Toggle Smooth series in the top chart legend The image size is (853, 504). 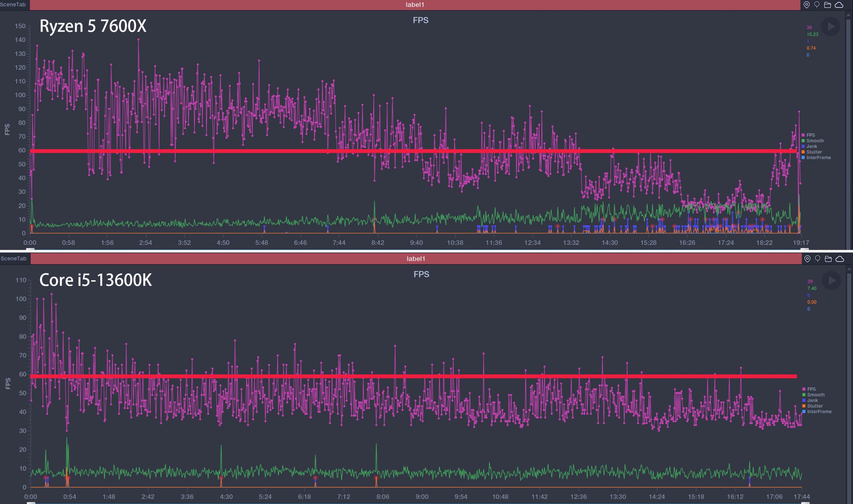click(812, 141)
